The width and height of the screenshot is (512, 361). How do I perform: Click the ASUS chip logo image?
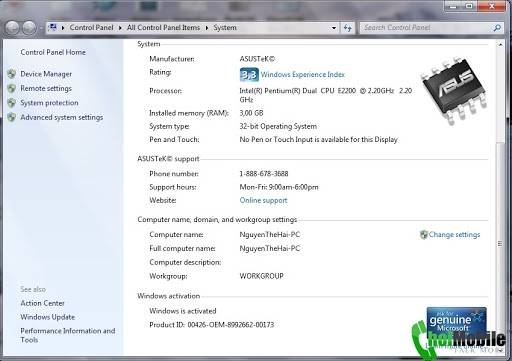[454, 90]
